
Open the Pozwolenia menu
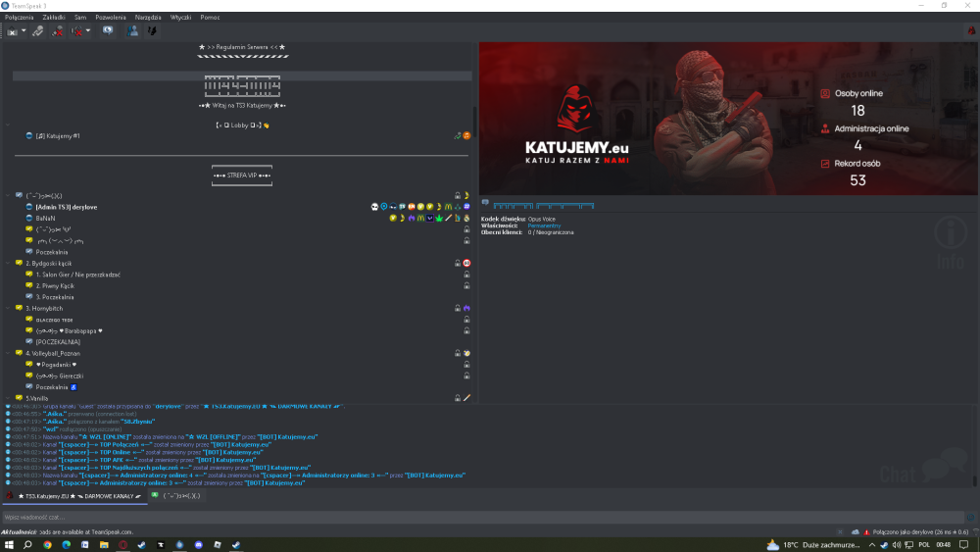click(x=111, y=18)
